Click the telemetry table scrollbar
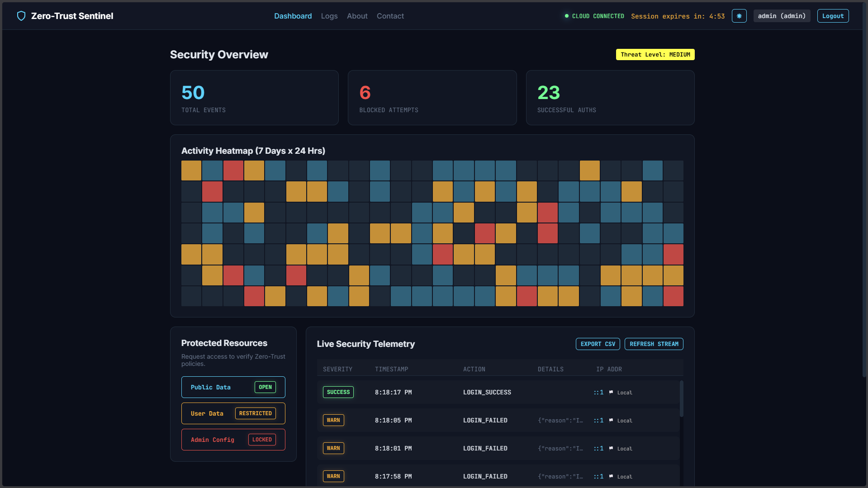 [x=681, y=398]
